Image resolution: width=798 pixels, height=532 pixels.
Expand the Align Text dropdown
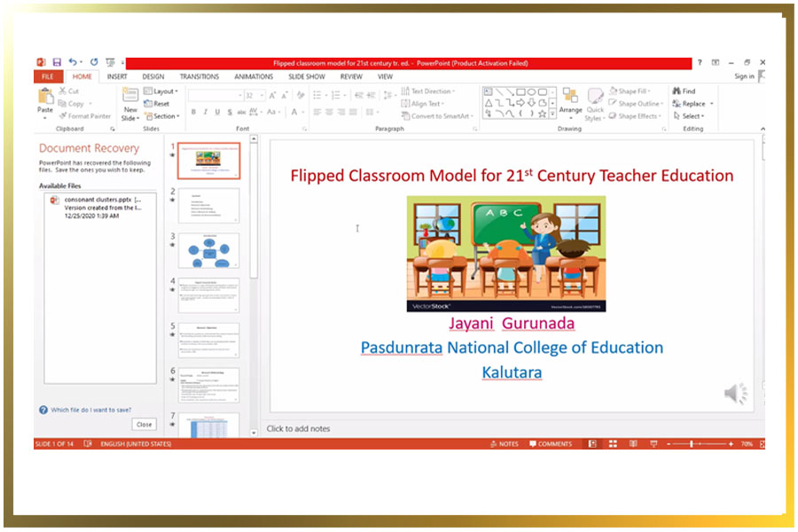pos(423,104)
